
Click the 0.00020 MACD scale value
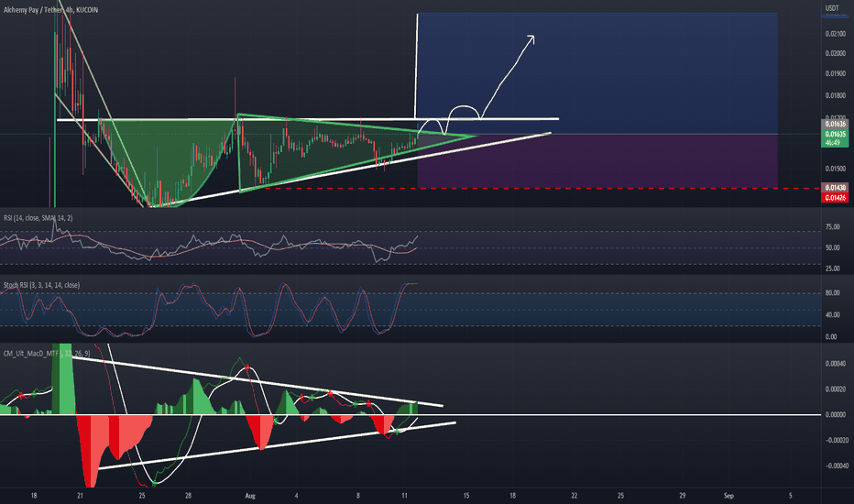(836, 389)
